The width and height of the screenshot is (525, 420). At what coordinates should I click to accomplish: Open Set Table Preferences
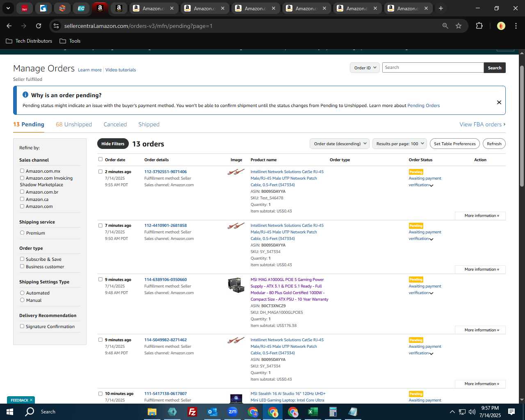(455, 144)
